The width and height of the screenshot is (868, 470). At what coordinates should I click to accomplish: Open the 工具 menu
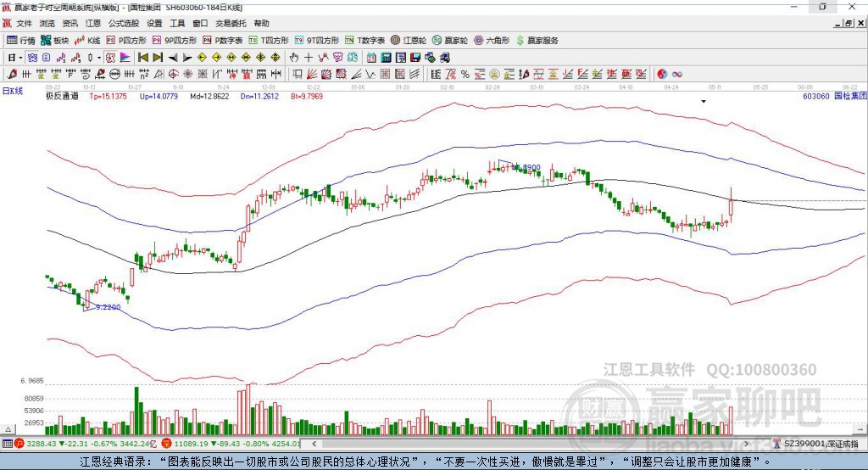[x=177, y=23]
